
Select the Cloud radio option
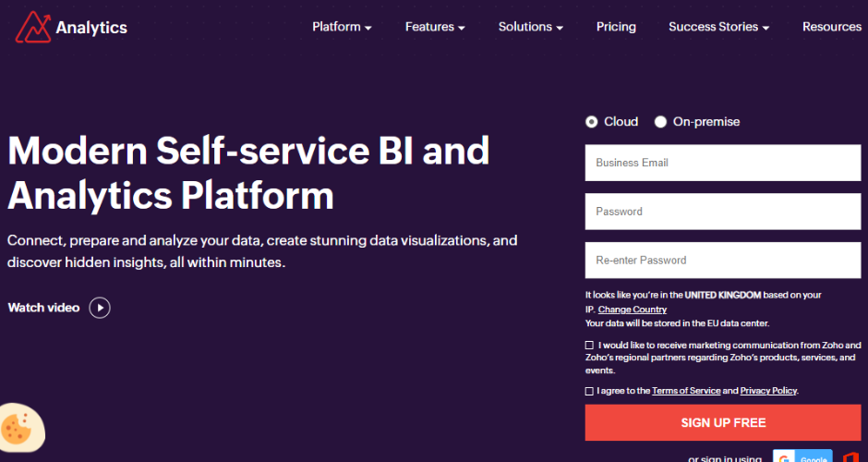point(591,122)
